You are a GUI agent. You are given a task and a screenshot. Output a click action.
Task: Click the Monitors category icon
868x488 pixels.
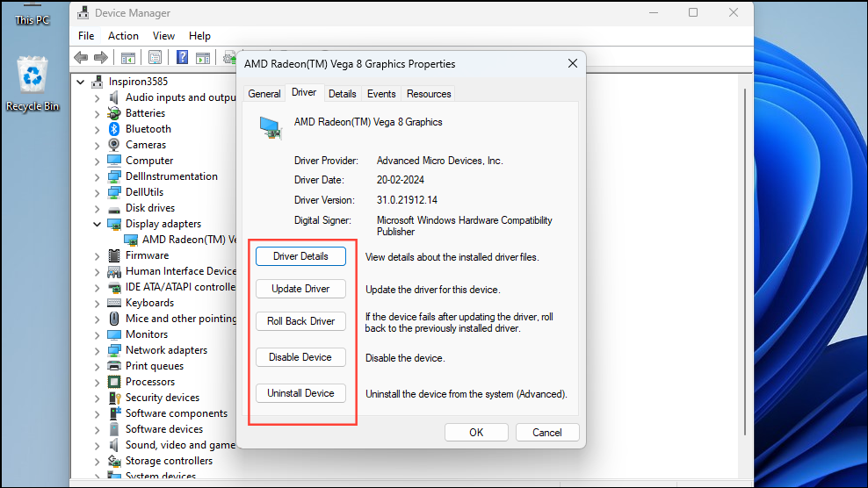(114, 334)
